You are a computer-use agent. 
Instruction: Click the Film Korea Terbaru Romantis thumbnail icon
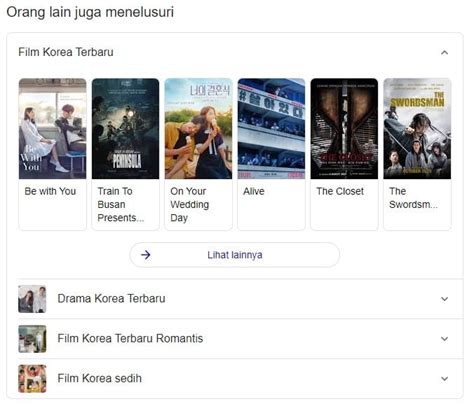[x=32, y=339]
